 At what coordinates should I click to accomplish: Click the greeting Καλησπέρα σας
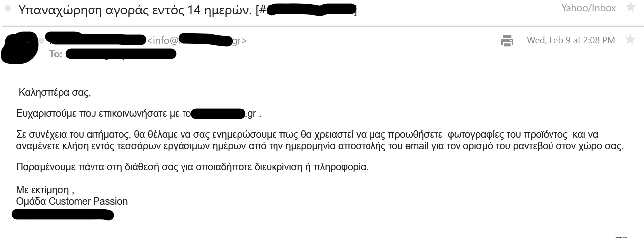55,92
